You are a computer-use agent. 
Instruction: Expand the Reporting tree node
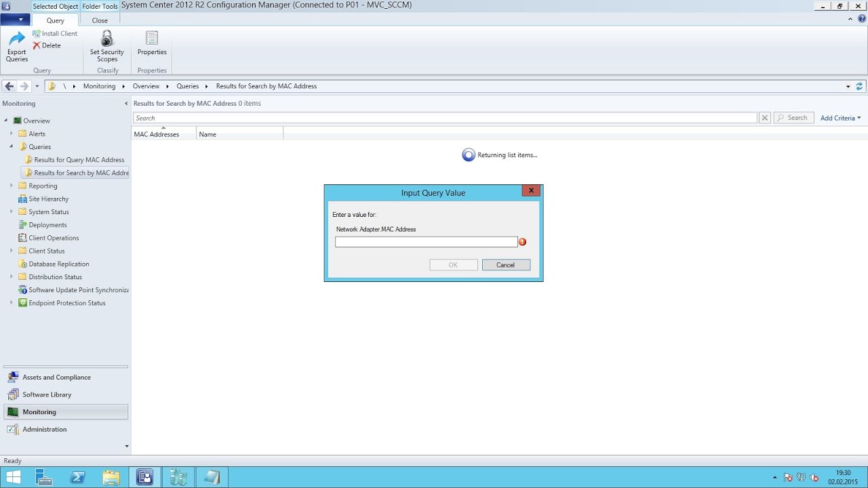[12, 186]
